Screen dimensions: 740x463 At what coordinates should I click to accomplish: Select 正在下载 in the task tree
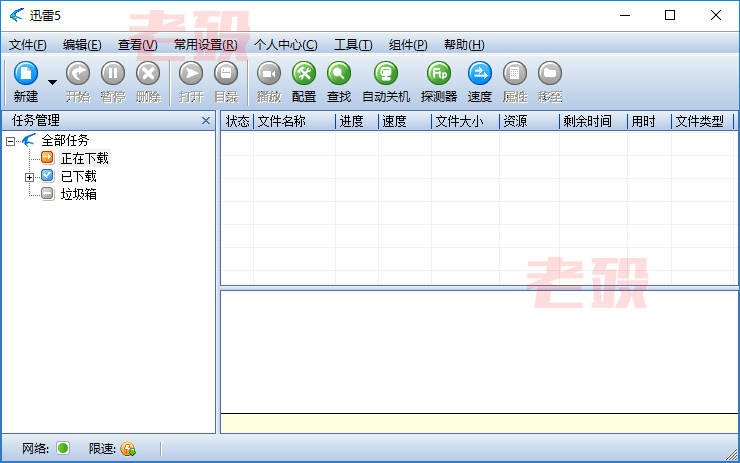(x=85, y=159)
